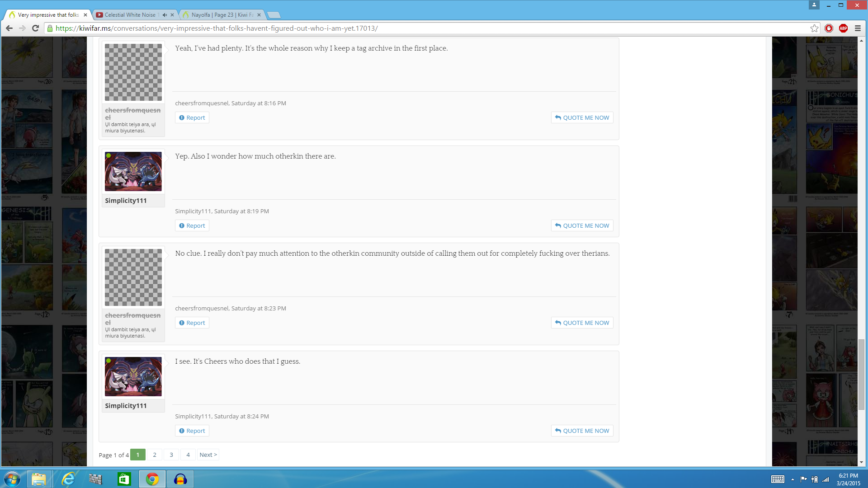Open the Windows Start orb
868x488 pixels.
(12, 479)
